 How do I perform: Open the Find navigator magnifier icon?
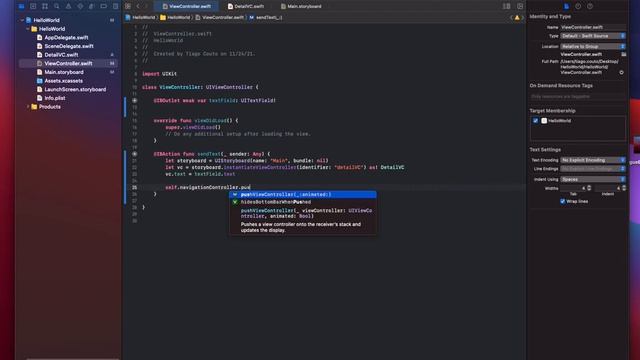click(x=57, y=6)
